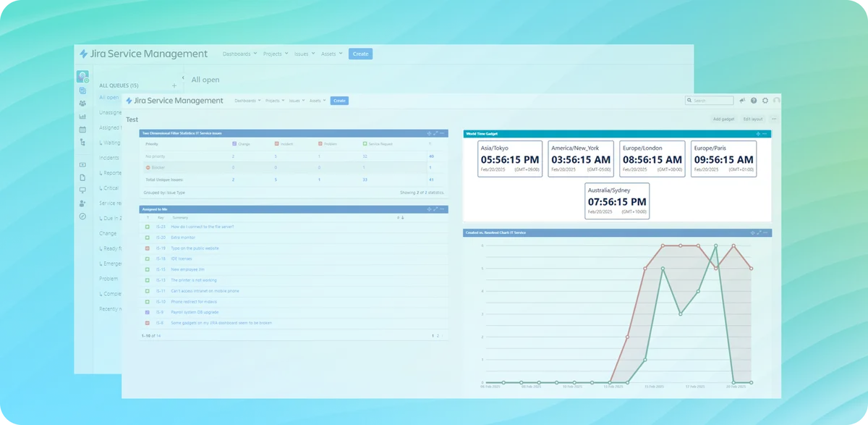Go to page 2 of Assigned to Me

438,336
